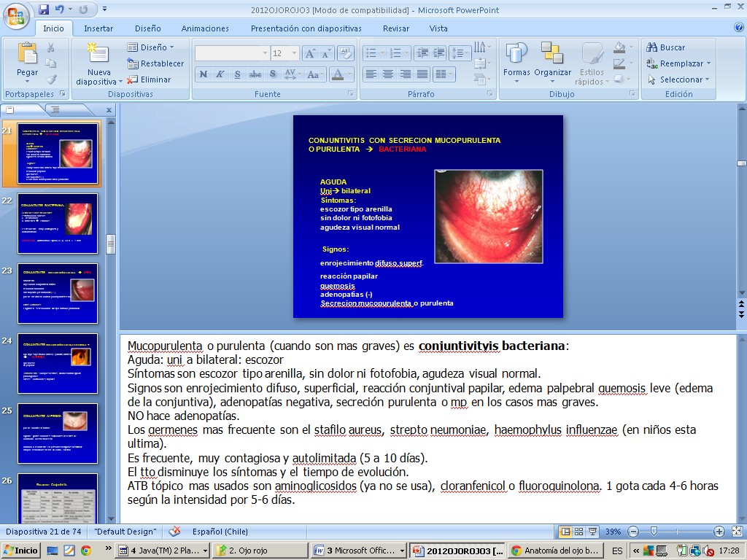This screenshot has width=747, height=560.
Task: Click the zoom slider handle
Action: tap(654, 532)
